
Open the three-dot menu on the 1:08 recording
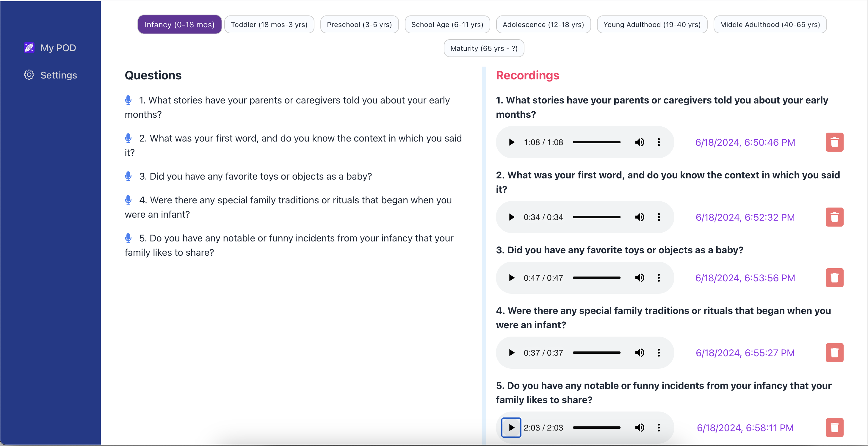[x=659, y=142]
